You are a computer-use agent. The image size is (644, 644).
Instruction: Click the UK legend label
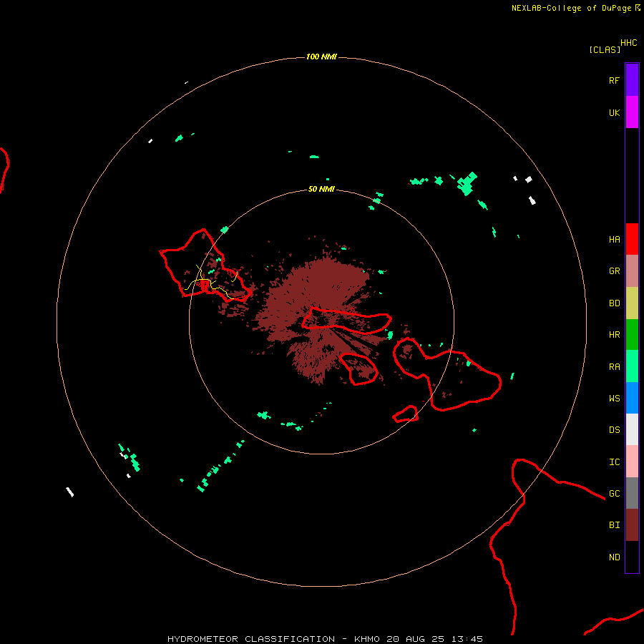click(x=614, y=112)
